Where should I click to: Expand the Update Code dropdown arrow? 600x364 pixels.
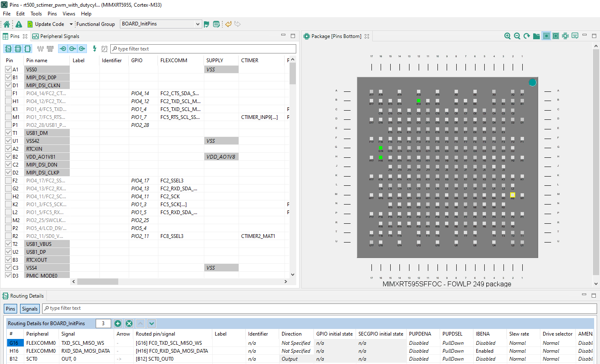71,24
